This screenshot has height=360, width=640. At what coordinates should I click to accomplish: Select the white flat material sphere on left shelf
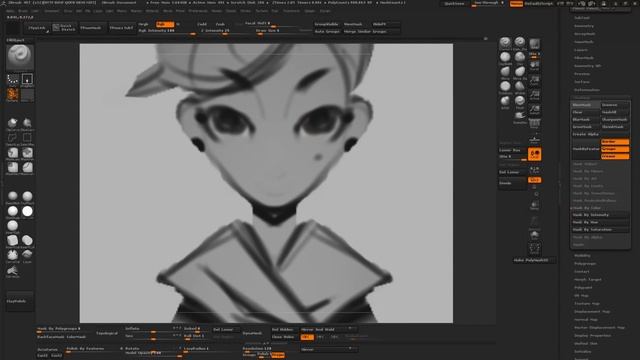click(x=27, y=211)
